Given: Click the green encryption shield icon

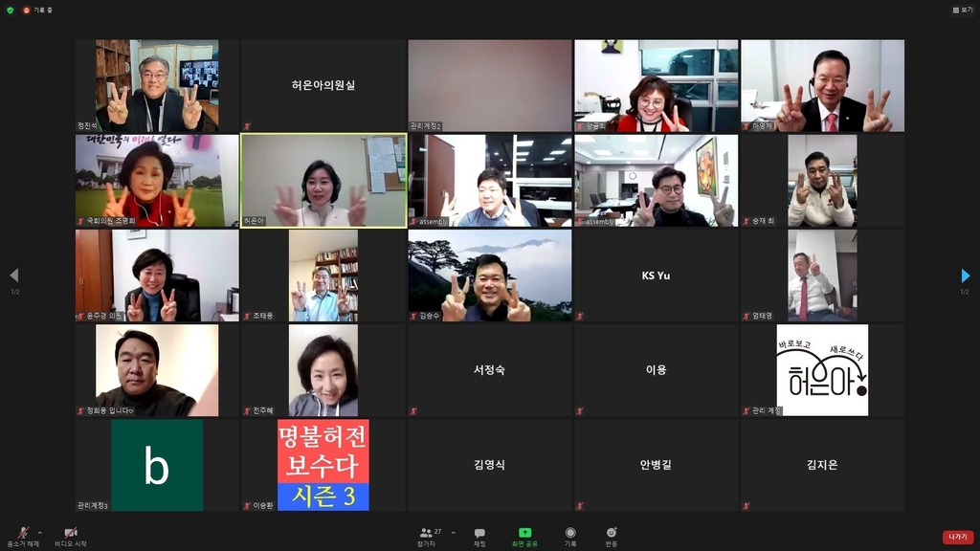Looking at the screenshot, I should (11, 10).
